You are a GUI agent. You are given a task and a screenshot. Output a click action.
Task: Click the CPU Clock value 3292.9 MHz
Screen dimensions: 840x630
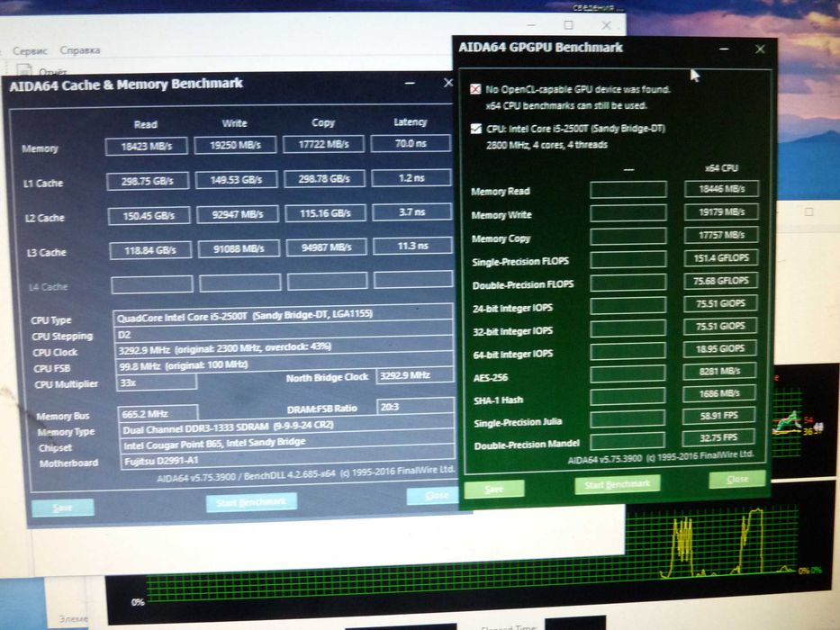(285, 349)
